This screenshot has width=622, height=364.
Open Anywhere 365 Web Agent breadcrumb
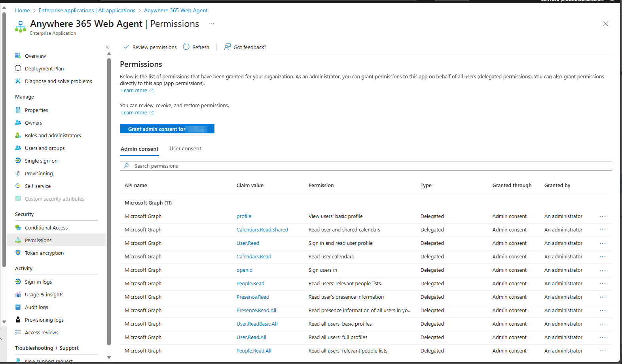[176, 10]
